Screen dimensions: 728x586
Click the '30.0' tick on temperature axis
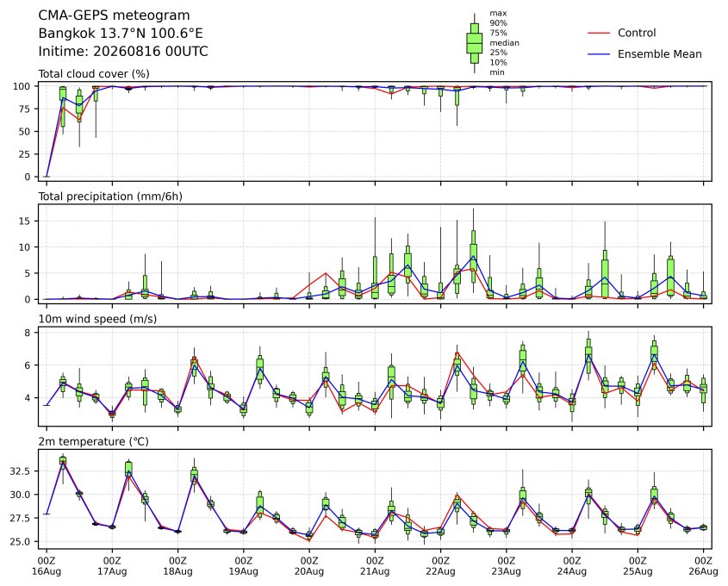tap(21, 495)
